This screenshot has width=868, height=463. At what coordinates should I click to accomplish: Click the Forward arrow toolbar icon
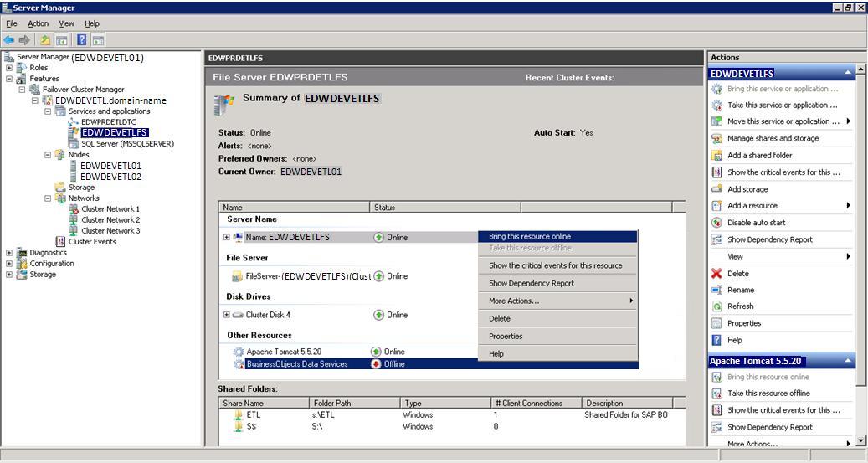tap(24, 40)
